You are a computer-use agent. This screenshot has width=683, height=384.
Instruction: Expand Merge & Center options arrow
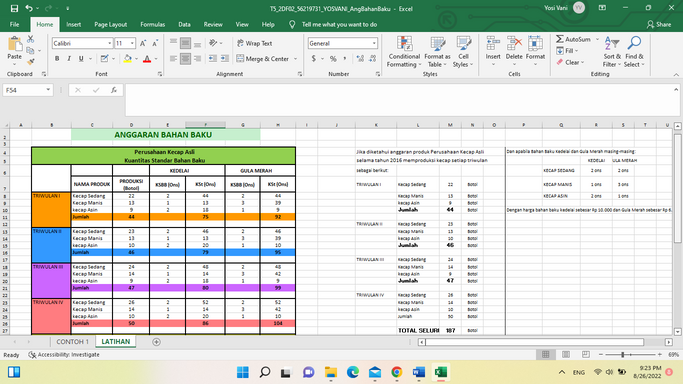pyautogui.click(x=295, y=58)
